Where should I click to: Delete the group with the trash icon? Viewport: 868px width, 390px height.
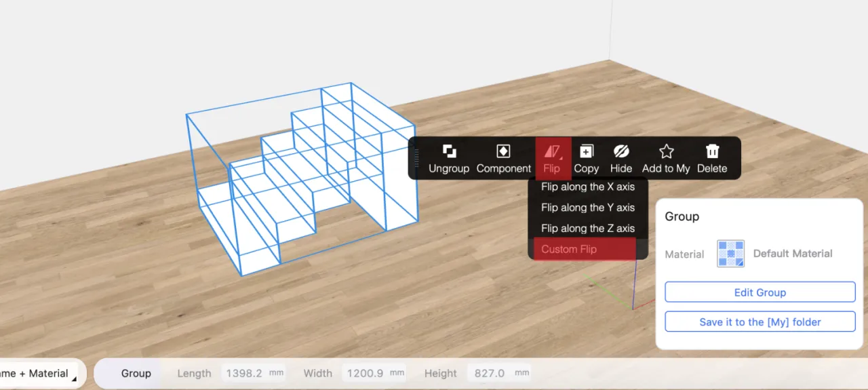pyautogui.click(x=712, y=151)
